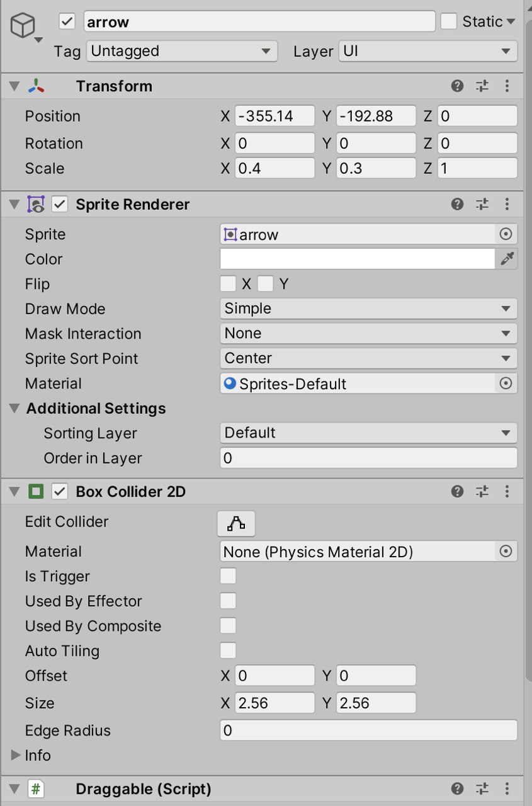Open the Sprite object picker circle
The height and width of the screenshot is (806, 532).
[x=506, y=234]
